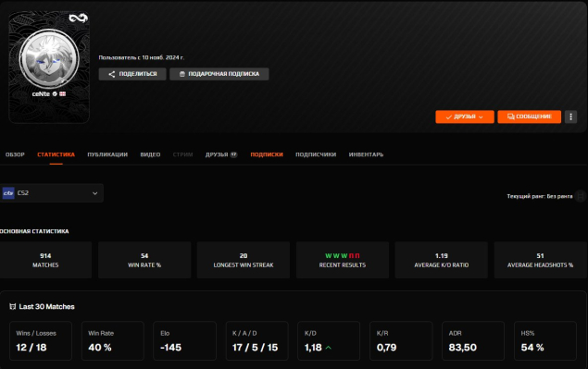The image size is (588, 369).
Task: Click the K/D 1,18 card
Action: [x=329, y=341]
